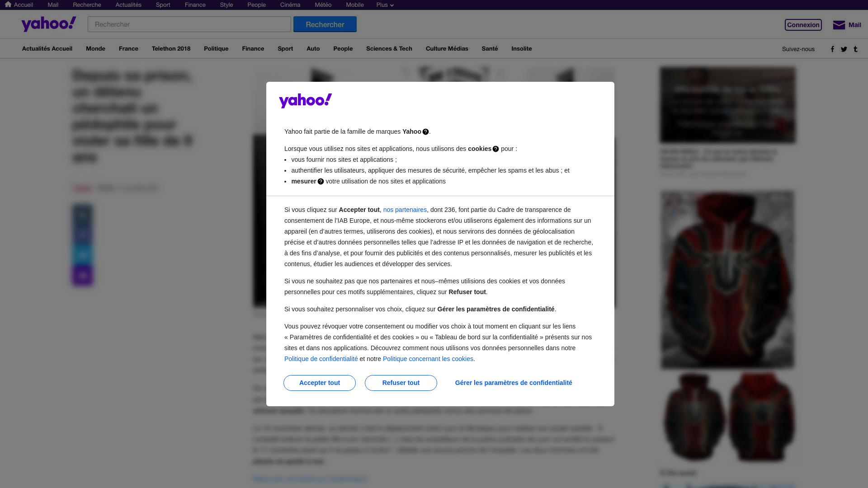
Task: Click the Connexion sign-in button
Action: pyautogui.click(x=803, y=25)
